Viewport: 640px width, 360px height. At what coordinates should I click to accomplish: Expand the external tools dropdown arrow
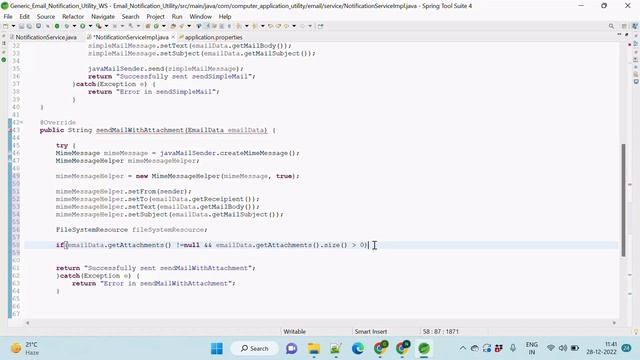tap(106, 26)
